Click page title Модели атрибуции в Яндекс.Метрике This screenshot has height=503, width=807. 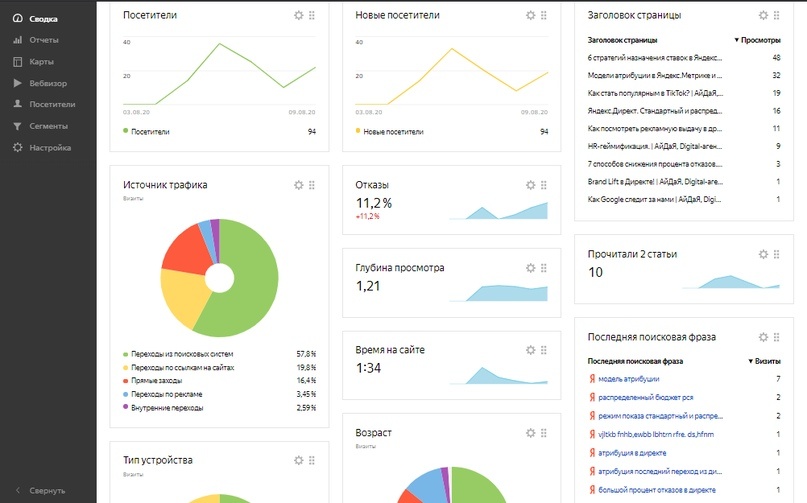click(655, 75)
